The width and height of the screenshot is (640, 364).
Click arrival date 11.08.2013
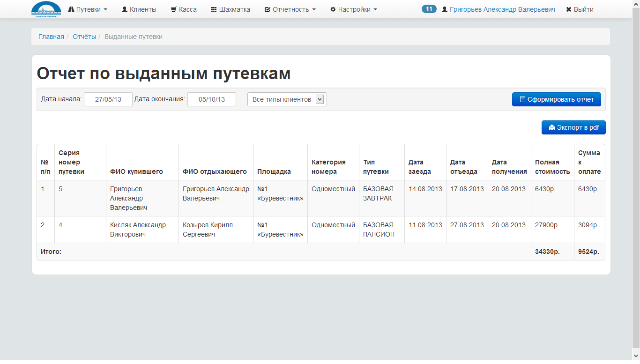tap(425, 225)
